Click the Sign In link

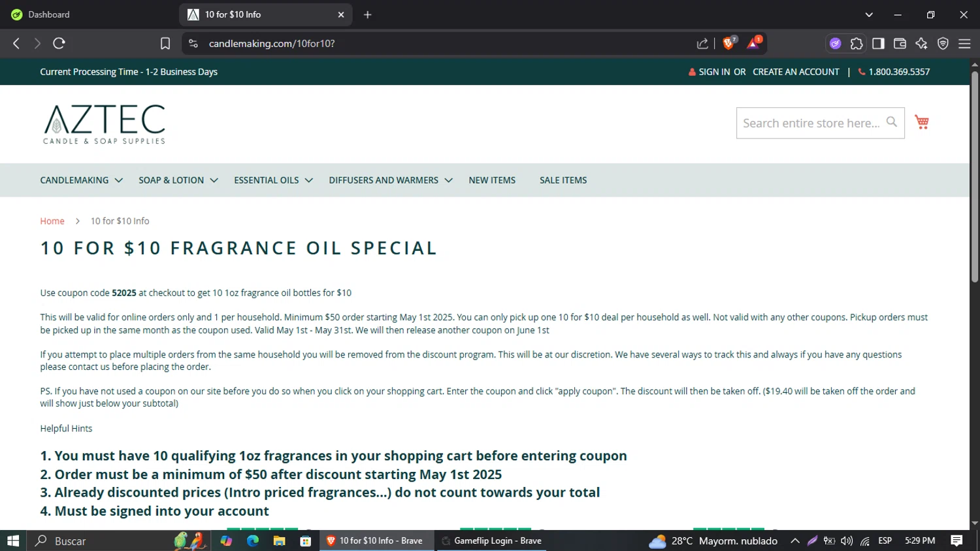pyautogui.click(x=714, y=72)
